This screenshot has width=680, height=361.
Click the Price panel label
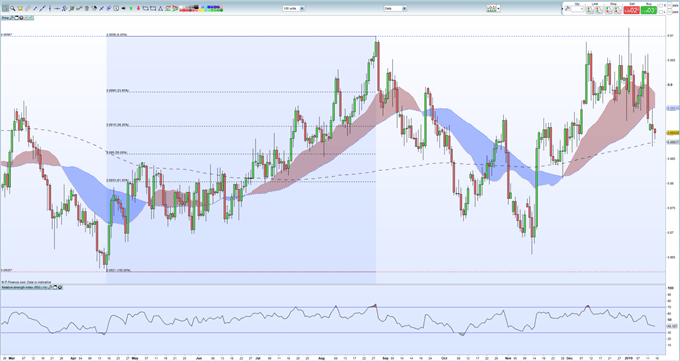(x=5, y=18)
